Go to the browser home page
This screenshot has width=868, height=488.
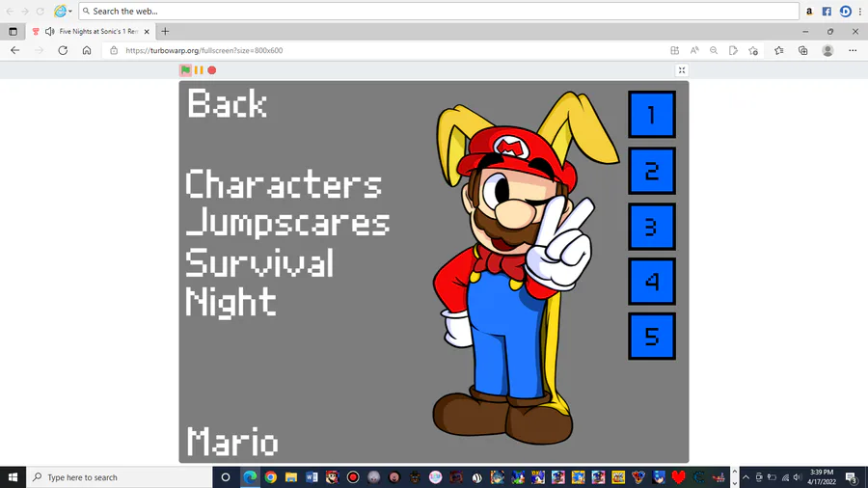[87, 50]
